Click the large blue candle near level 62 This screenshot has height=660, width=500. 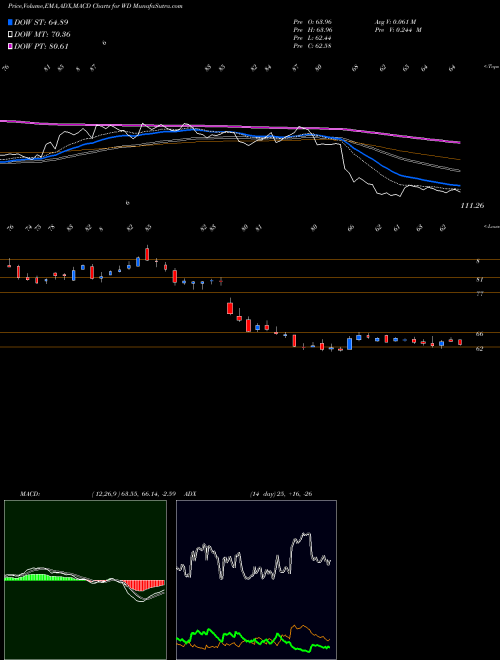point(349,343)
